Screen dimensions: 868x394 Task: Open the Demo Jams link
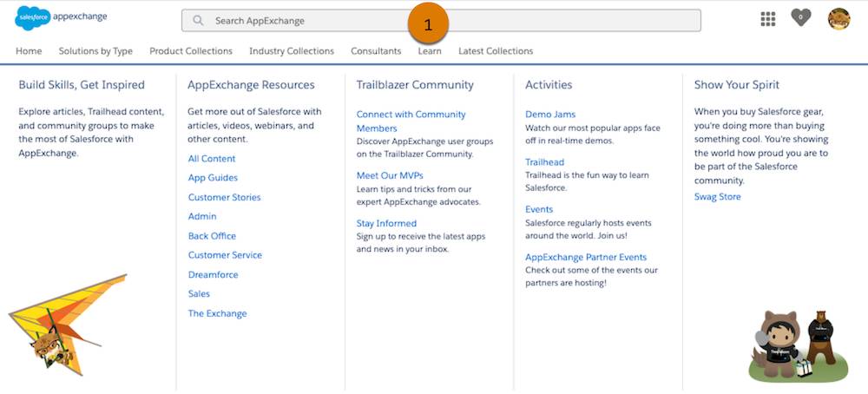pos(550,114)
